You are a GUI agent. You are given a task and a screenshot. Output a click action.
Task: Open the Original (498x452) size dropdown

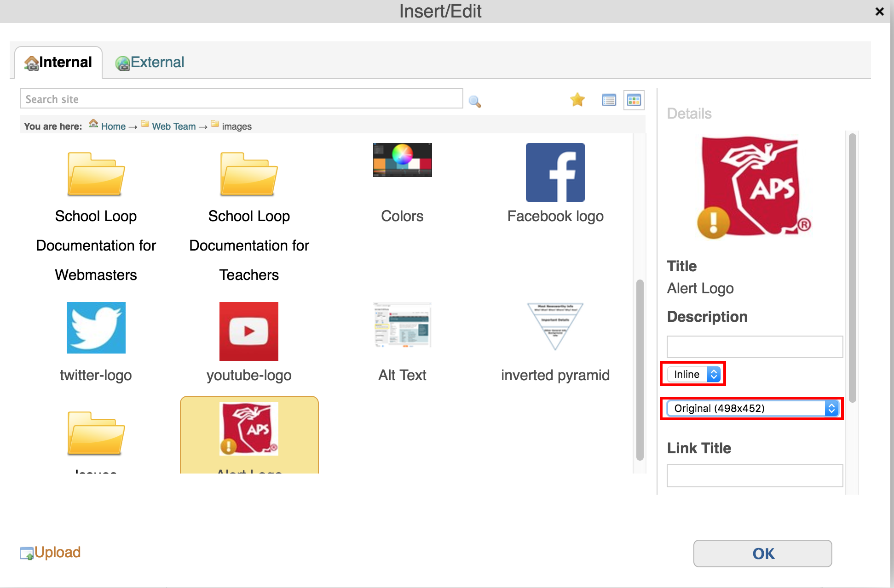752,408
